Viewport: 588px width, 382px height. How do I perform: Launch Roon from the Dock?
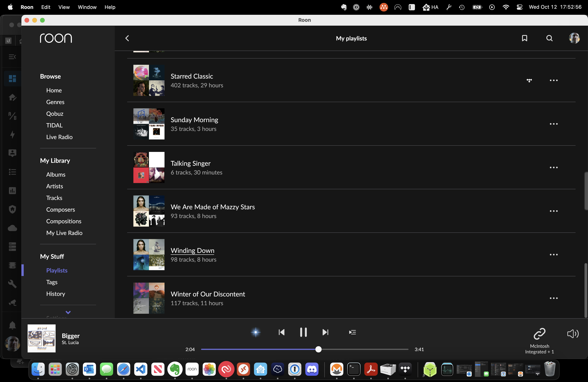pyautogui.click(x=192, y=370)
